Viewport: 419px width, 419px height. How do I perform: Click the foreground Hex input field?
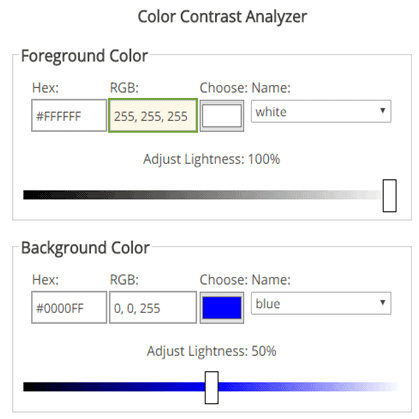[x=69, y=116]
